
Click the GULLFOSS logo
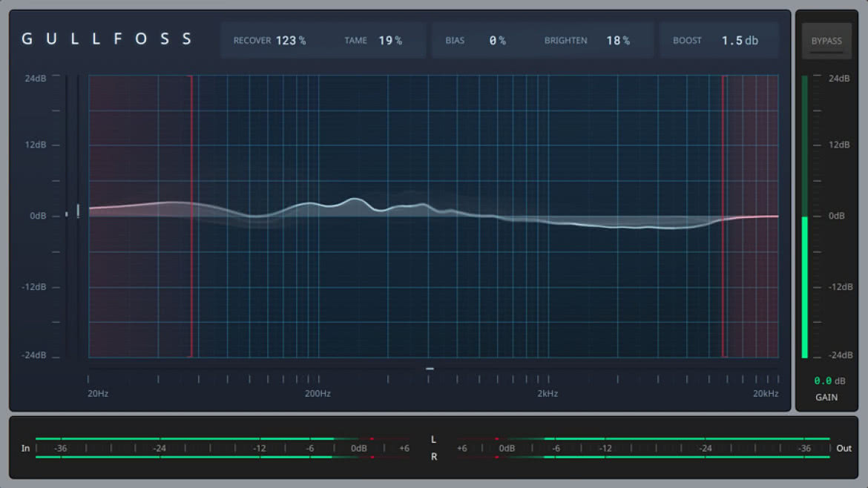(107, 39)
